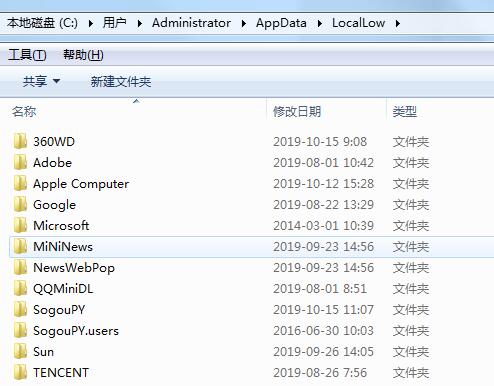Click the QQMiniDL folder icon
Image resolution: width=494 pixels, height=386 pixels.
click(x=20, y=288)
